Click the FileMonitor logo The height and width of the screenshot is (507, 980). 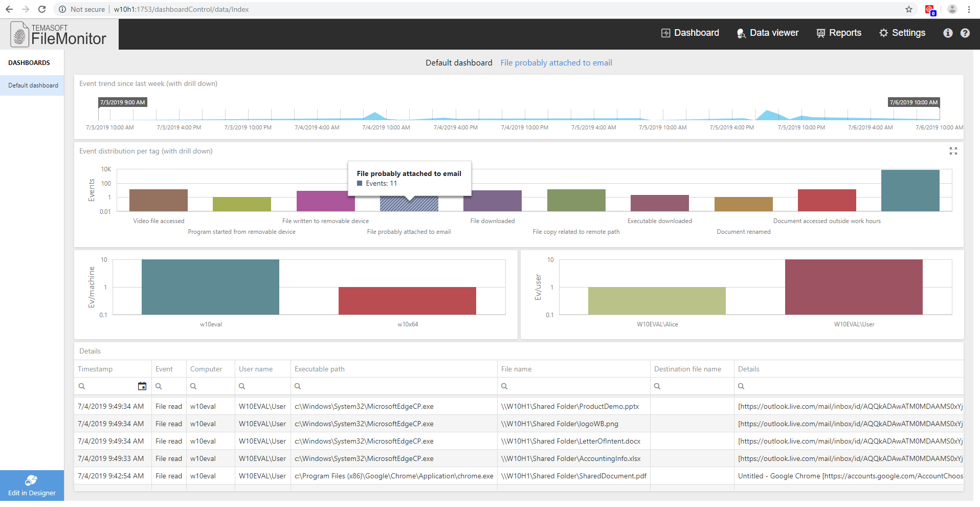pos(59,34)
